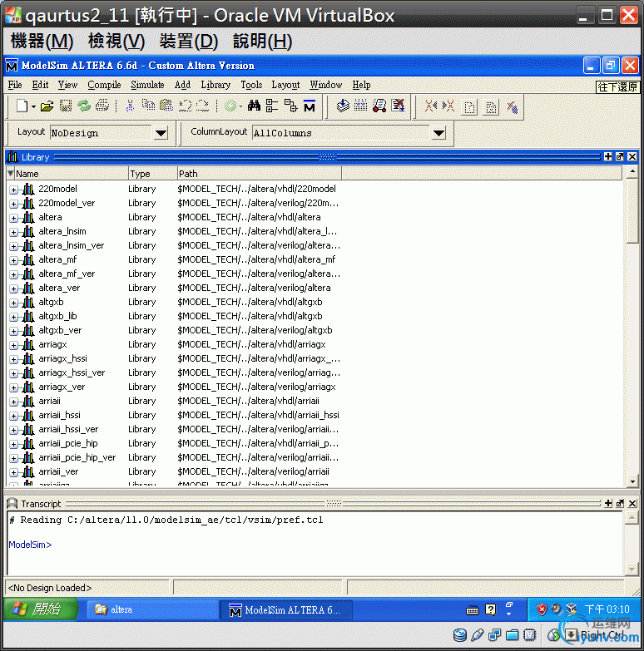The image size is (644, 651).
Task: Click the red shield security tray icon
Action: [542, 609]
